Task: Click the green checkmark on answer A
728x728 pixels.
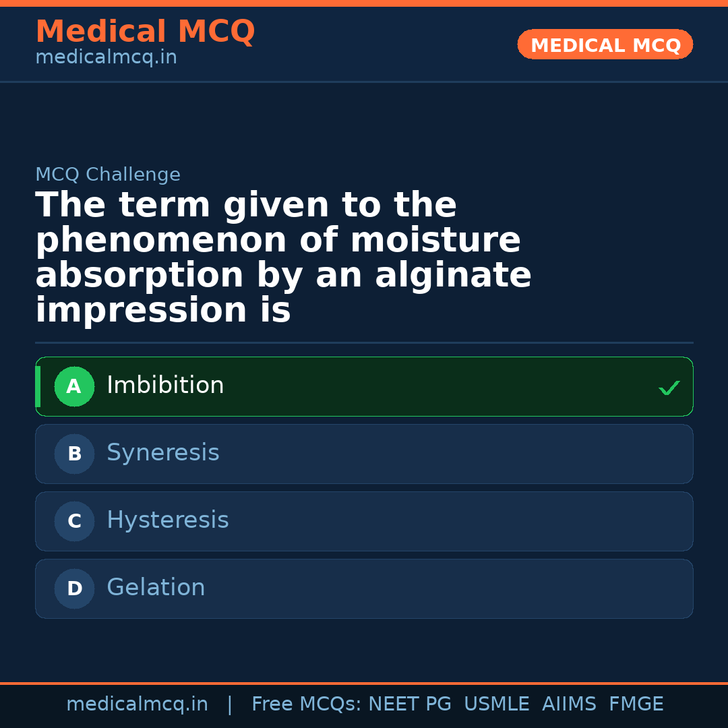Action: coord(669,388)
